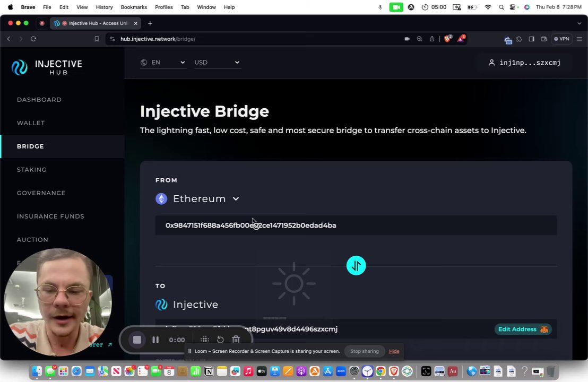Click the globe language icon

pyautogui.click(x=144, y=62)
